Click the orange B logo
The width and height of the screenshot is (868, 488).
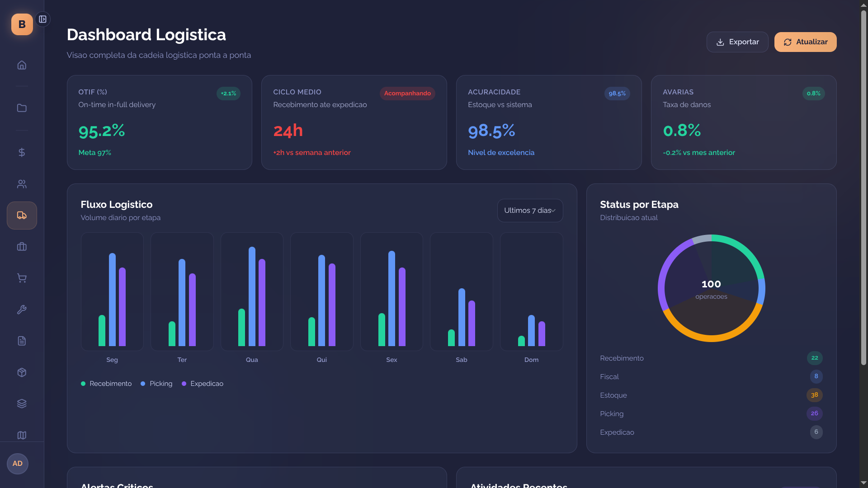(x=22, y=24)
